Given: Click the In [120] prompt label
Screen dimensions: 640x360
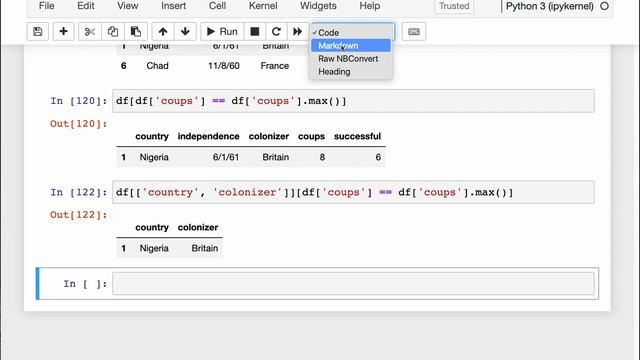Looking at the screenshot, I should [79, 101].
